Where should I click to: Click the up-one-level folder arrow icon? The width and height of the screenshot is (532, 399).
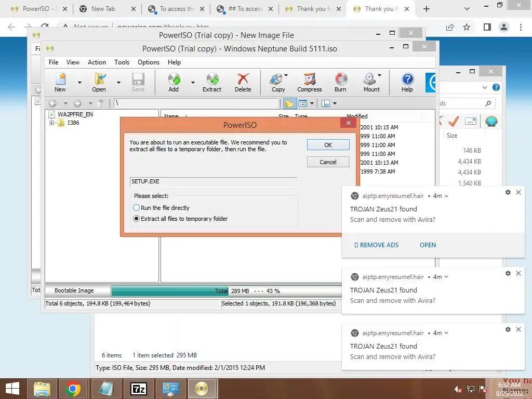point(101,103)
